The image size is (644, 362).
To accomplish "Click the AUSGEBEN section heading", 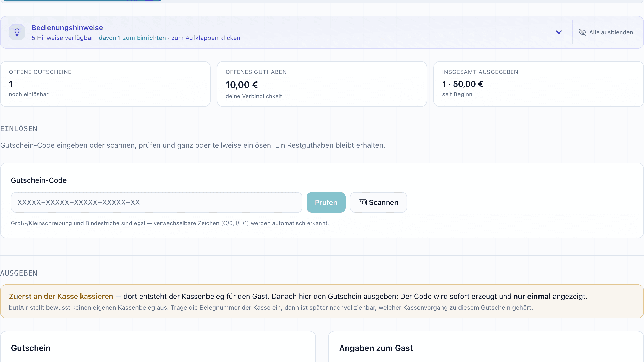I will pyautogui.click(x=19, y=273).
